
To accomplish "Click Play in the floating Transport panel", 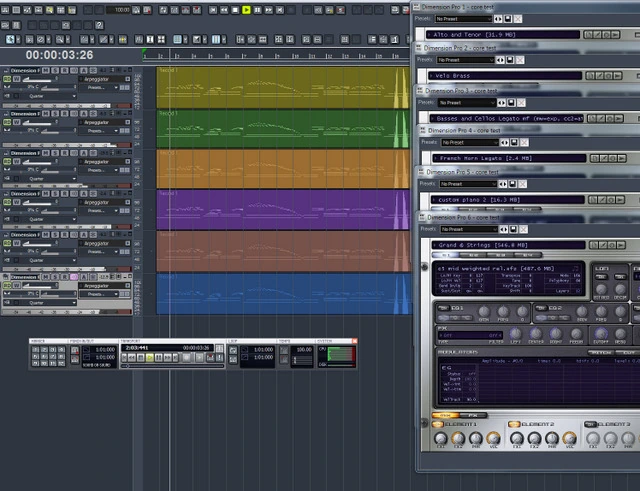I will click(150, 358).
